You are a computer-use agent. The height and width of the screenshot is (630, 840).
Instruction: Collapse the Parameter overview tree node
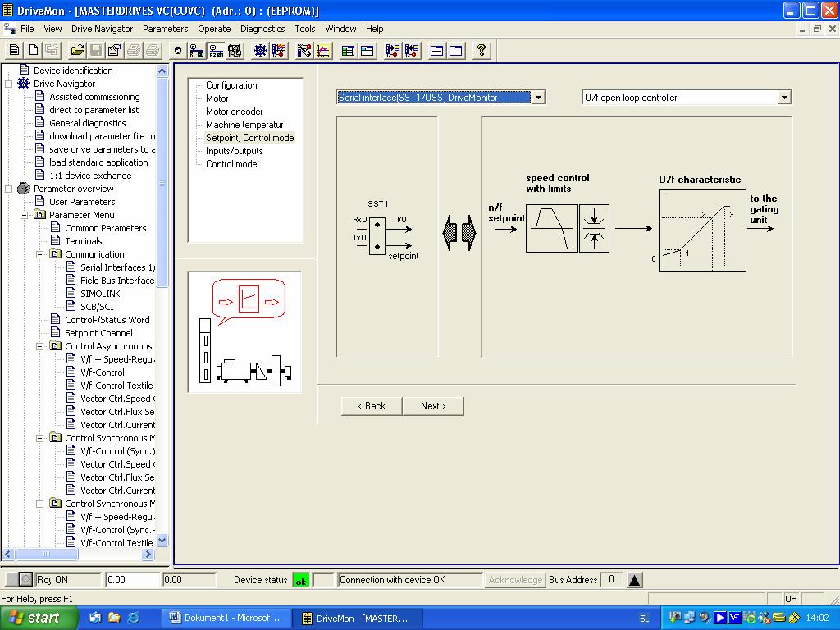point(8,189)
